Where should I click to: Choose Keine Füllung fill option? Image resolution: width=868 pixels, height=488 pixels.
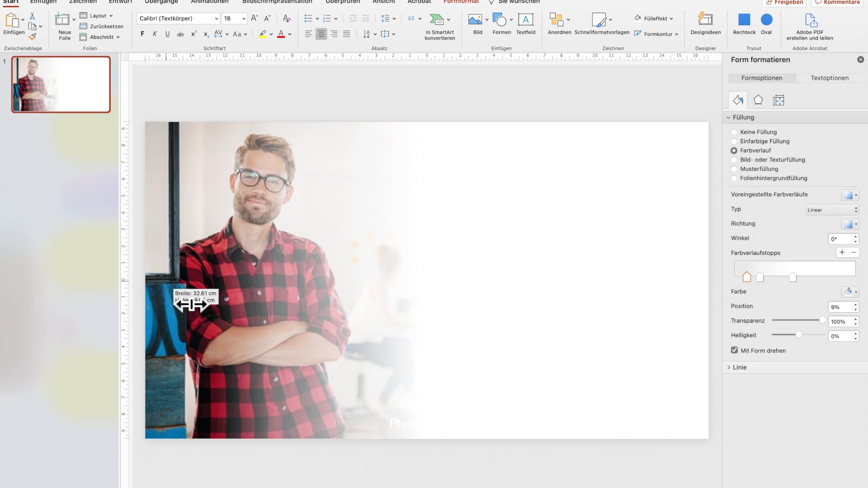click(x=734, y=132)
